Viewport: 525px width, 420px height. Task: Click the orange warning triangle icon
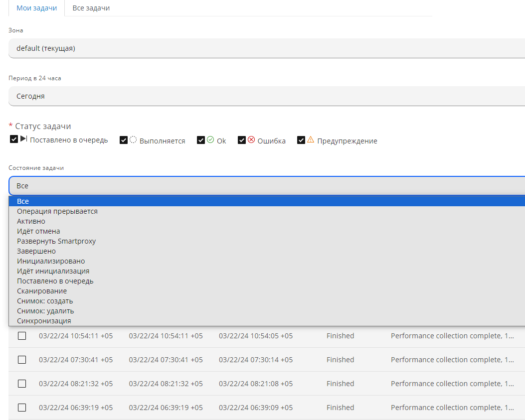[x=311, y=140]
